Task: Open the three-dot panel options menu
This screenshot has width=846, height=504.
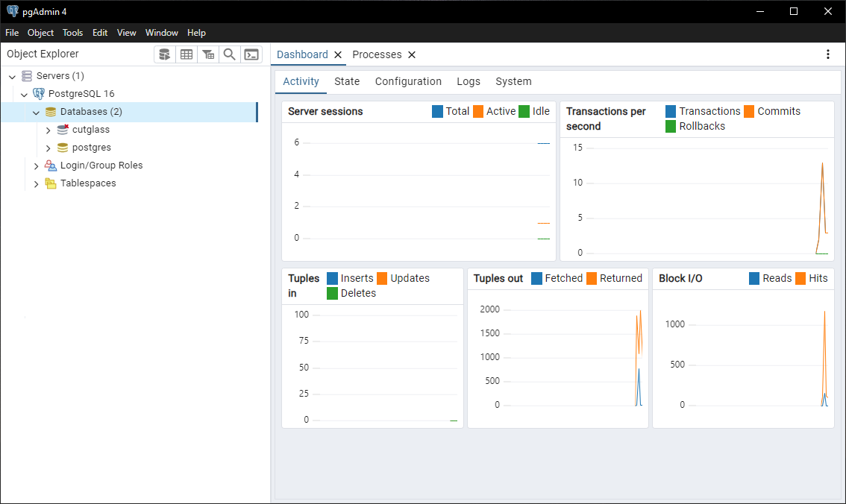Action: coord(827,54)
